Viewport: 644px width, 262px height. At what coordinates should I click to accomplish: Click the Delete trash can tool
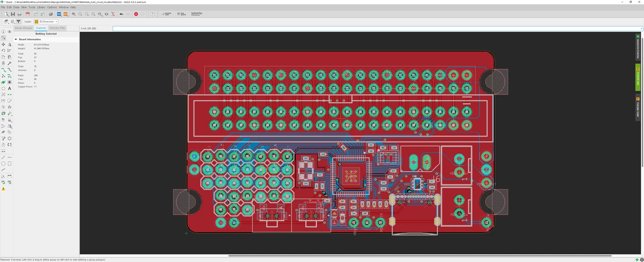[x=3, y=63]
